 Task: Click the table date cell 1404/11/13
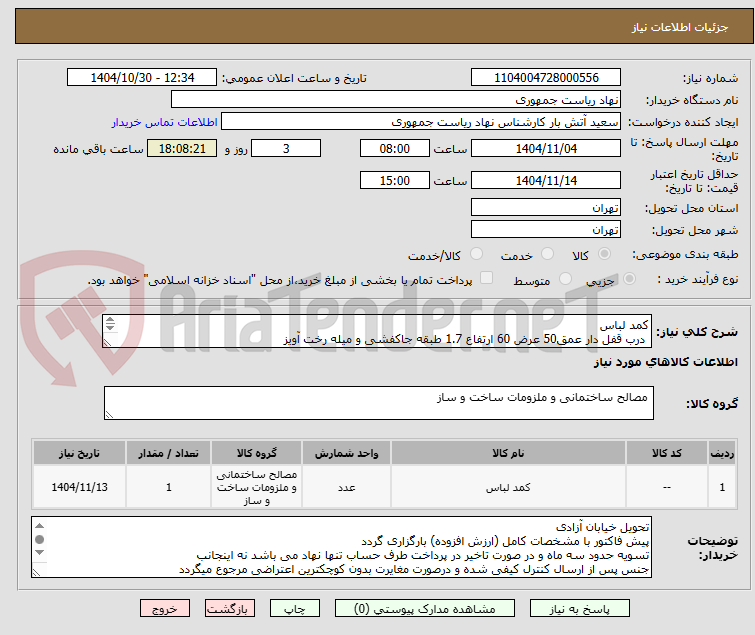[x=79, y=487]
